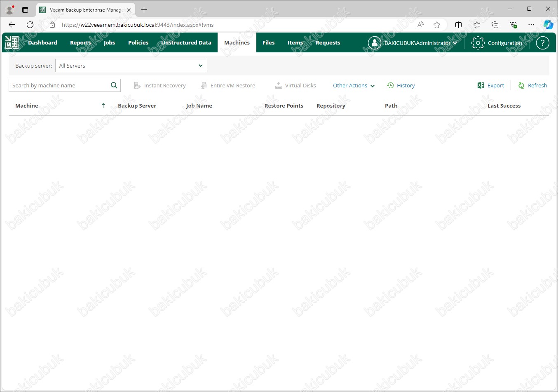
Task: Open tab actions menu icon
Action: (x=25, y=10)
